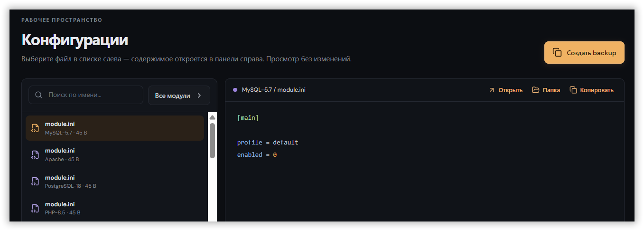Viewport: 644px width, 231px height.
Task: Click the scrollbar up arrow
Action: [213, 117]
